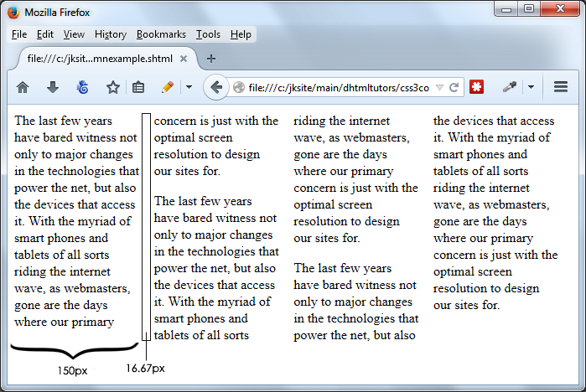The height and width of the screenshot is (392, 586).
Task: Select the eyedropper color picker tool
Action: click(509, 87)
